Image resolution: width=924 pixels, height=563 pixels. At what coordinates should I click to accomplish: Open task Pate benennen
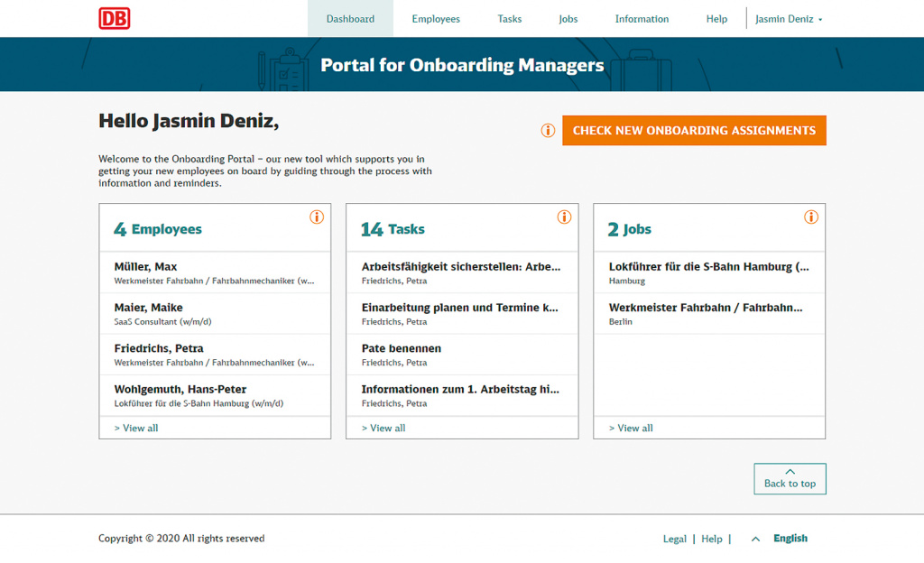[x=462, y=355]
